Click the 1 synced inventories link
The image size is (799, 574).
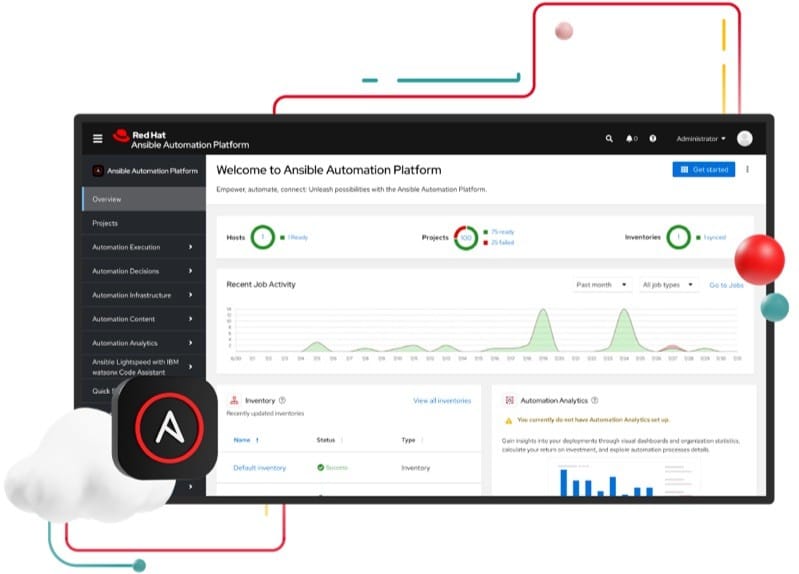[x=714, y=237]
